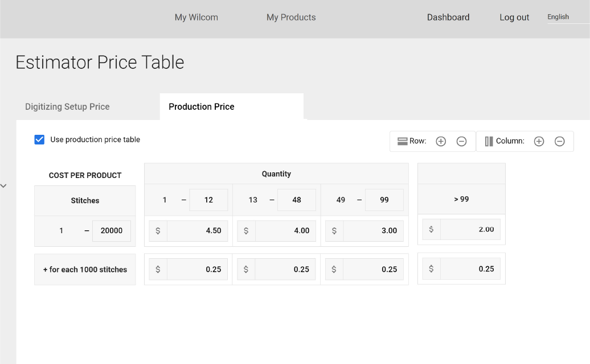
Task: Edit the 20000 stitches value field
Action: click(x=112, y=230)
